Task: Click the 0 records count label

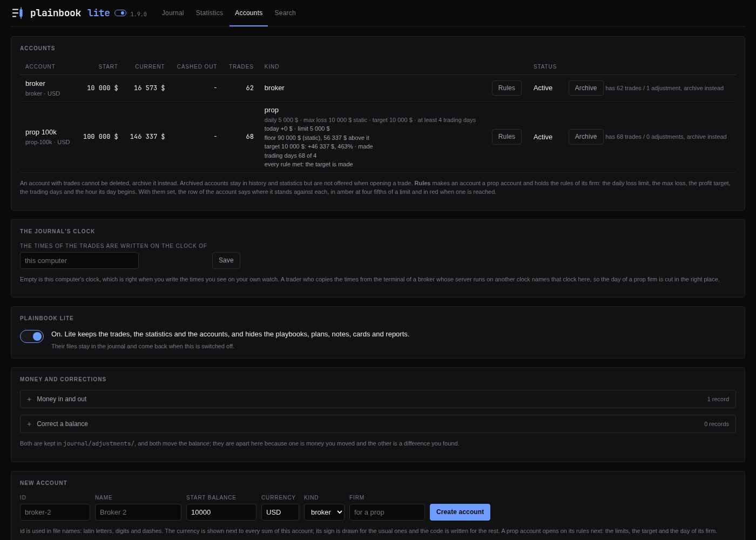Action: 716,424
